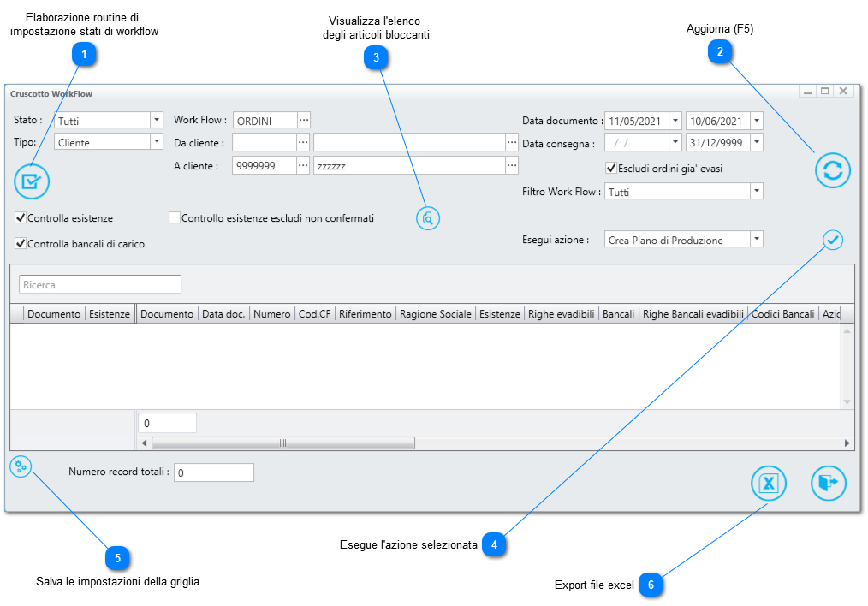
Task: Expand the Tipo dropdown
Action: pos(157,142)
